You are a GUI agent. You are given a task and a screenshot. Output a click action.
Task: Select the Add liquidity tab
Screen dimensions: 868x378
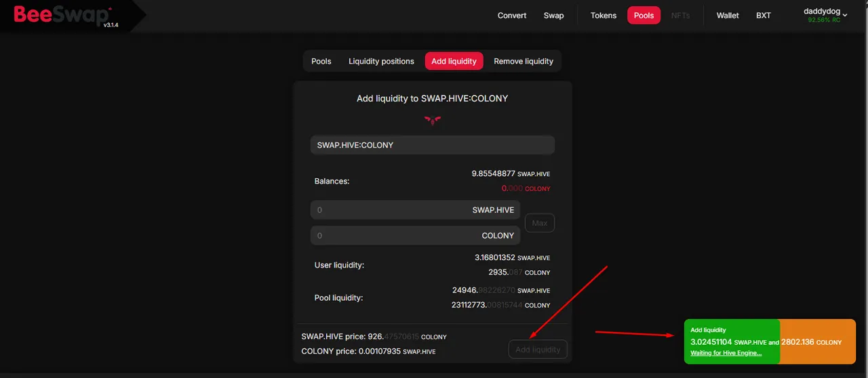tap(454, 61)
